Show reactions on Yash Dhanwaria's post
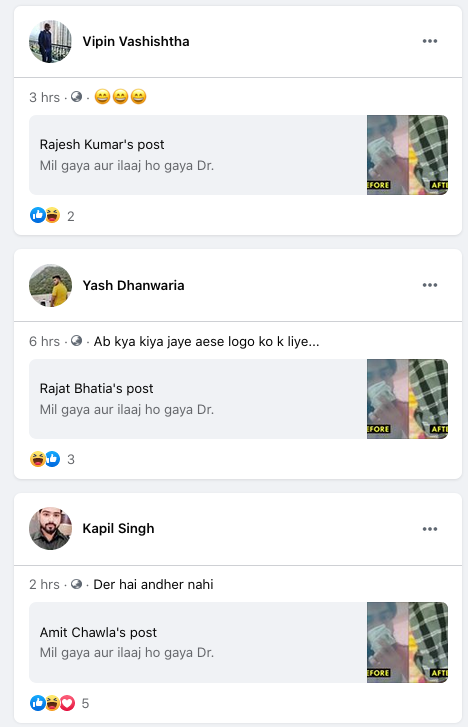The height and width of the screenshot is (727, 468). coord(45,459)
